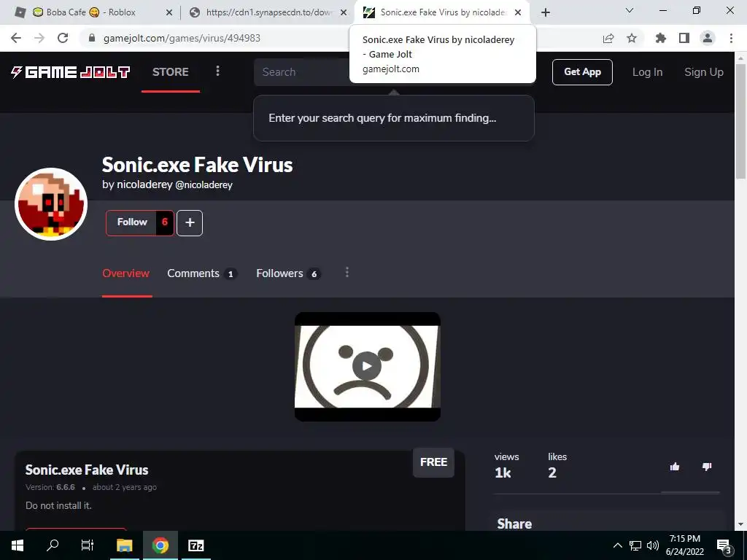This screenshot has height=560, width=747.
Task: Open 7-Zip from the taskbar
Action: point(196,545)
